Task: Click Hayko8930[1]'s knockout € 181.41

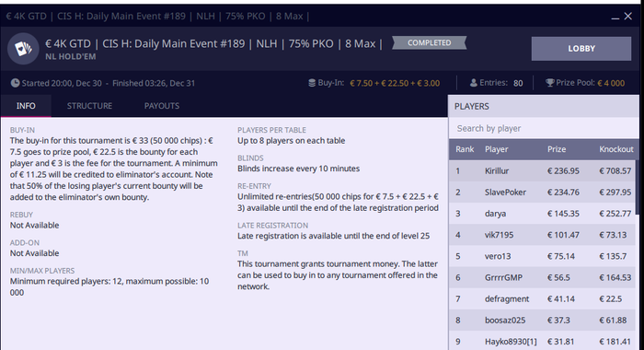Action: coord(615,342)
